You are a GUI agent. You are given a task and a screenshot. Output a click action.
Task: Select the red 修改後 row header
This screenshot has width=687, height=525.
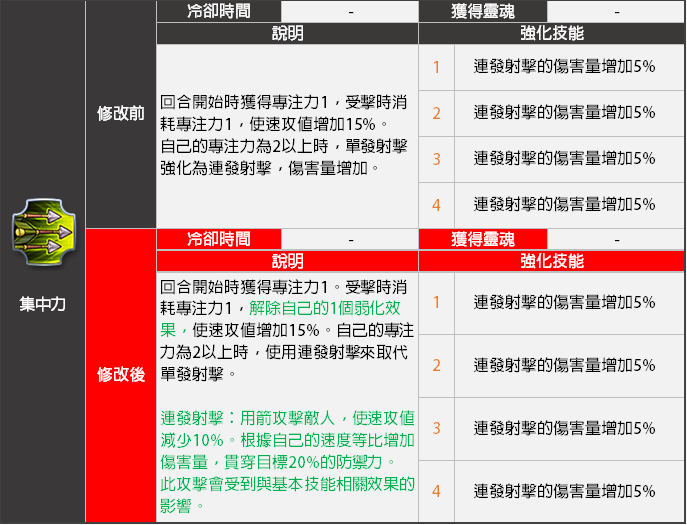click(x=120, y=375)
